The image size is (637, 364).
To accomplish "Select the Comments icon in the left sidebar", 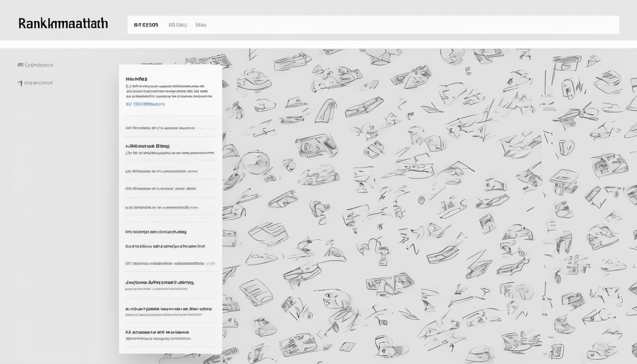I will point(21,64).
